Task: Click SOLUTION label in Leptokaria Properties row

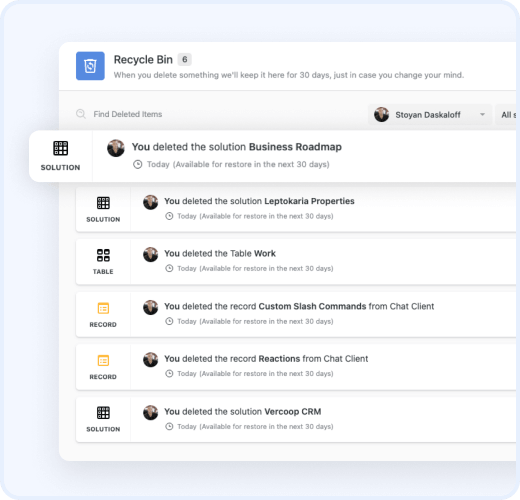Action: 103,219
